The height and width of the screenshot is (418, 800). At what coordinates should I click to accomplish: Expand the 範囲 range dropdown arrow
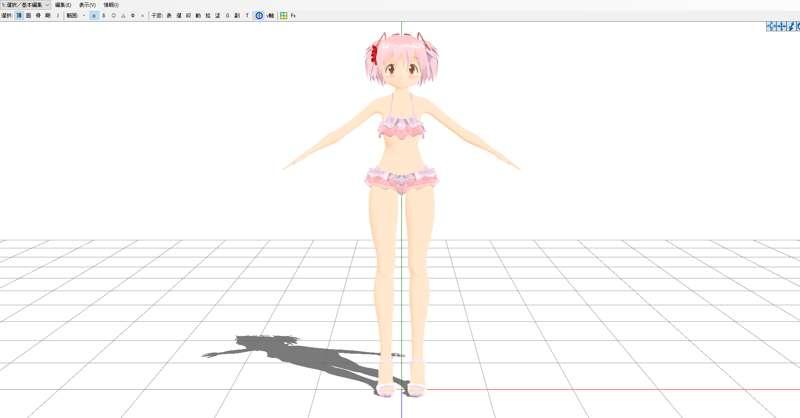pyautogui.click(x=84, y=15)
